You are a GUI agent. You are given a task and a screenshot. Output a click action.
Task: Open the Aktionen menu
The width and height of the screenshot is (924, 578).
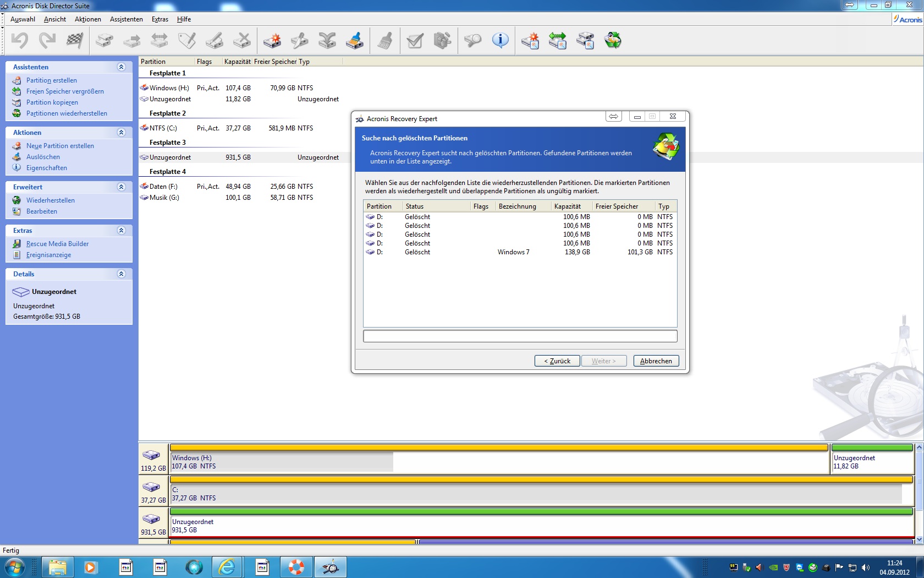(x=88, y=19)
